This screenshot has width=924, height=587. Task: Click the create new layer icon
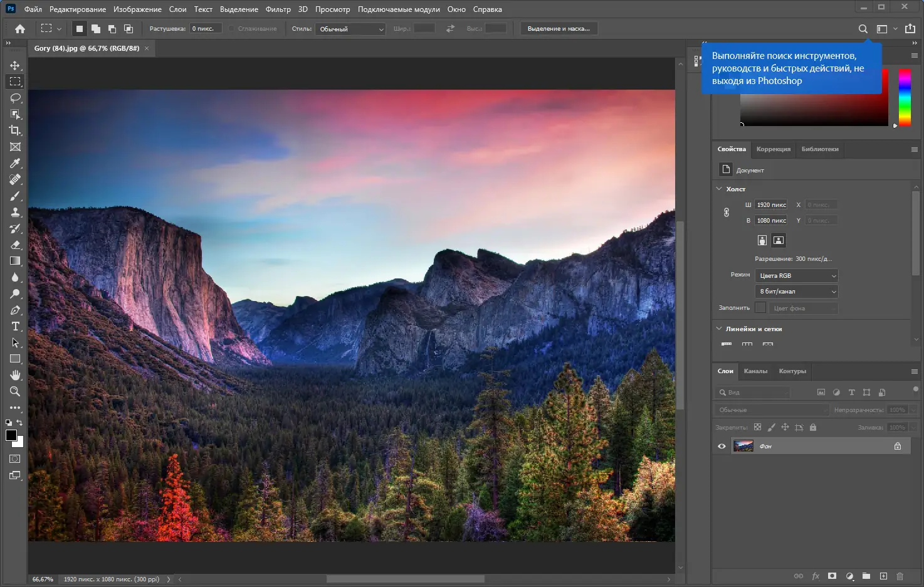883,576
